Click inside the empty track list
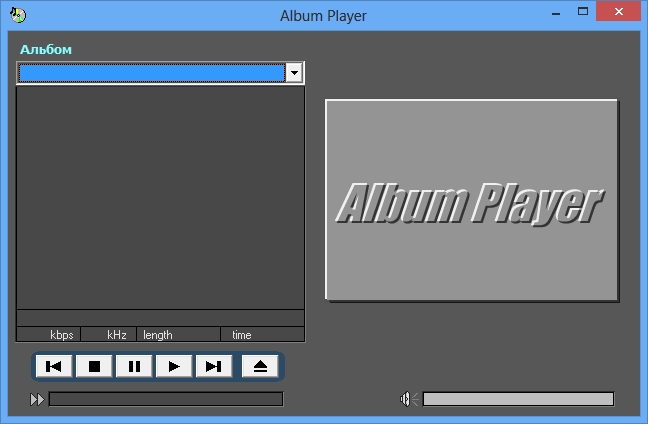Viewport: 648px width, 424px height. 160,198
